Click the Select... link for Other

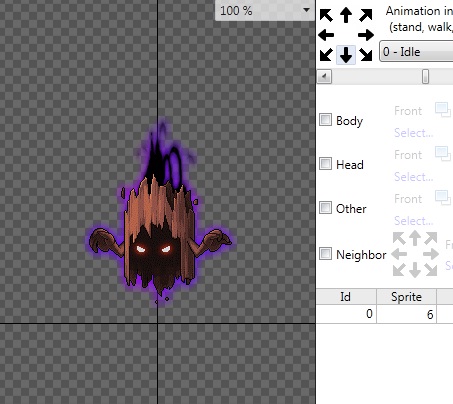pos(414,221)
